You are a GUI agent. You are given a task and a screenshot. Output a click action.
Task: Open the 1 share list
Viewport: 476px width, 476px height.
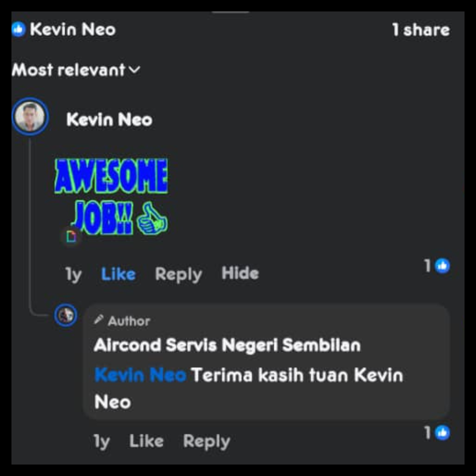421,30
